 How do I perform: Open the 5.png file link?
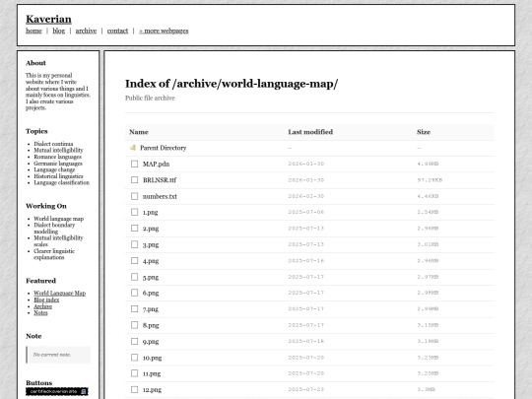click(151, 277)
